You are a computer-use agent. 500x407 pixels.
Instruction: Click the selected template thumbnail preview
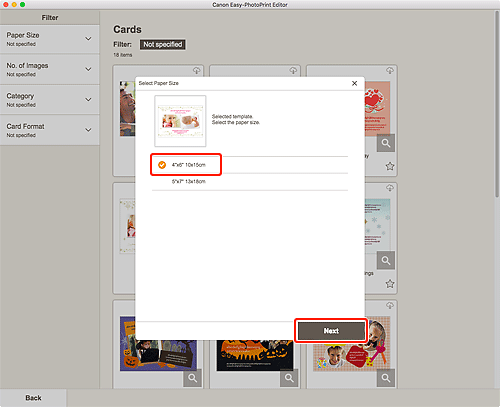click(180, 121)
